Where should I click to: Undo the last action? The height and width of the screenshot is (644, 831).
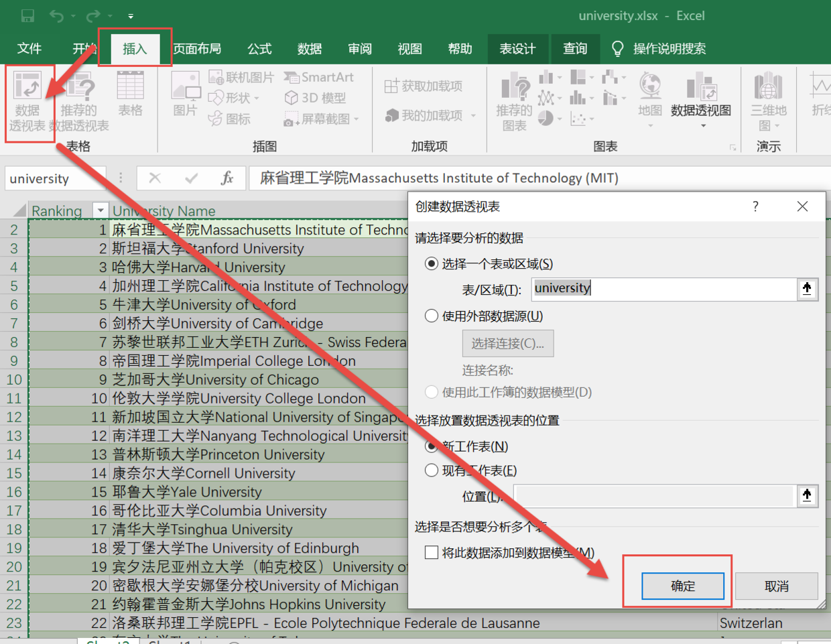[56, 15]
